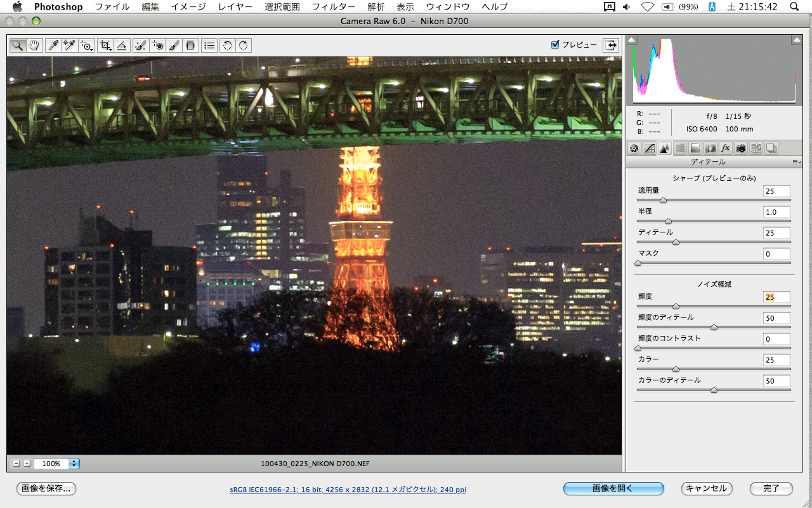Select the Zoom tool in Camera Raw
The height and width of the screenshot is (508, 812).
(x=16, y=45)
